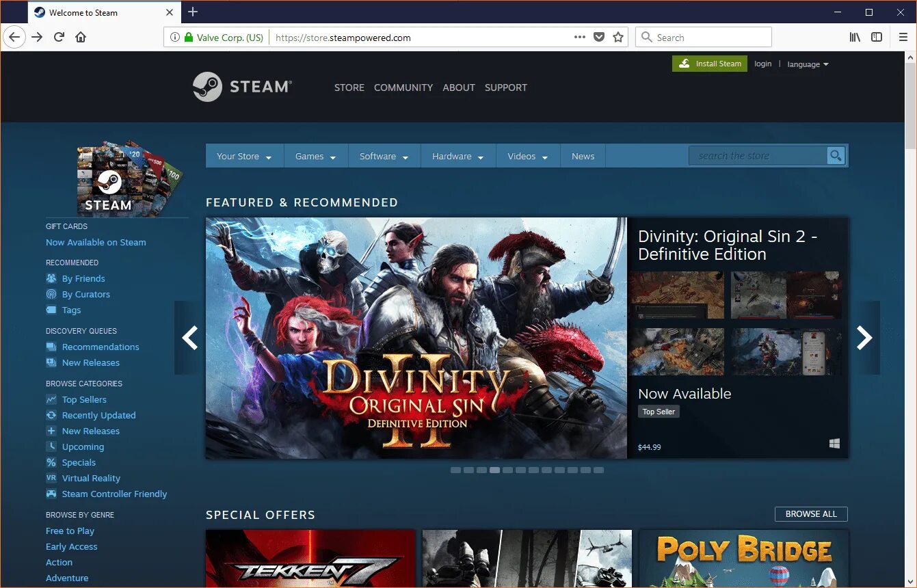The width and height of the screenshot is (917, 588).
Task: Click the Recommendations queue icon
Action: coord(51,347)
